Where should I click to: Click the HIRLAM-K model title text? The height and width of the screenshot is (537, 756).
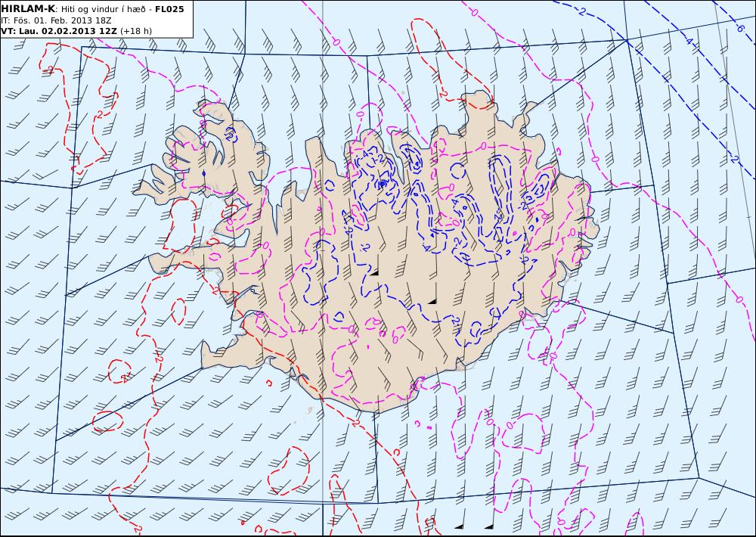click(x=27, y=9)
